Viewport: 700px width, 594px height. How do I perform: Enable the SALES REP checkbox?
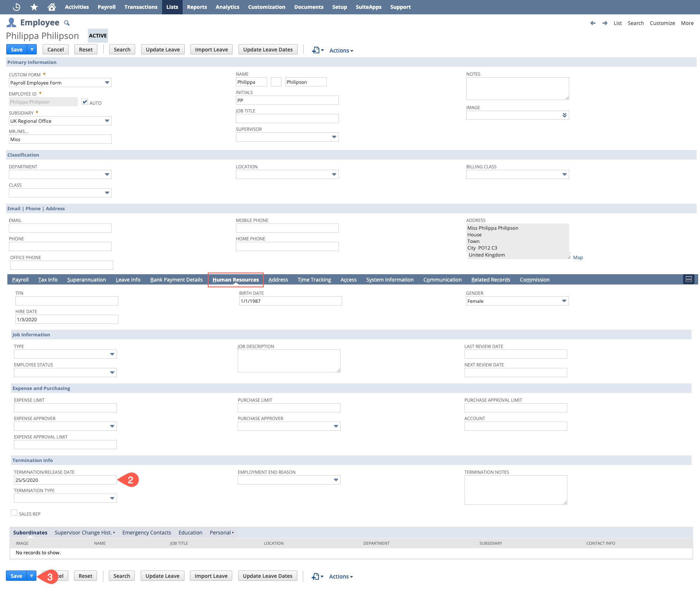point(14,512)
